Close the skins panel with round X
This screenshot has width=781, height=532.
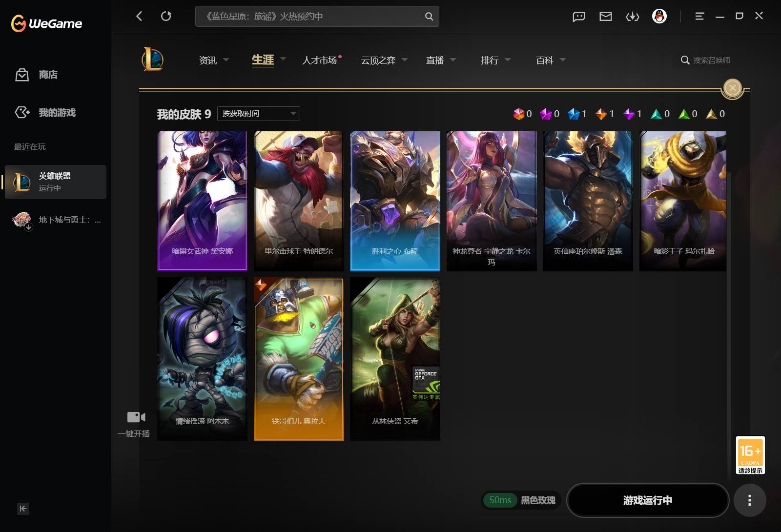[732, 88]
